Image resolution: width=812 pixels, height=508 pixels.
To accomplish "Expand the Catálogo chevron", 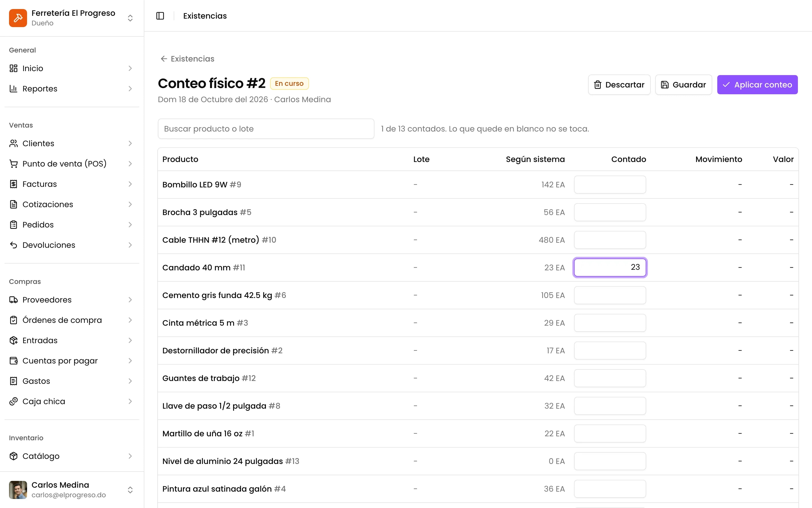I will pos(130,456).
